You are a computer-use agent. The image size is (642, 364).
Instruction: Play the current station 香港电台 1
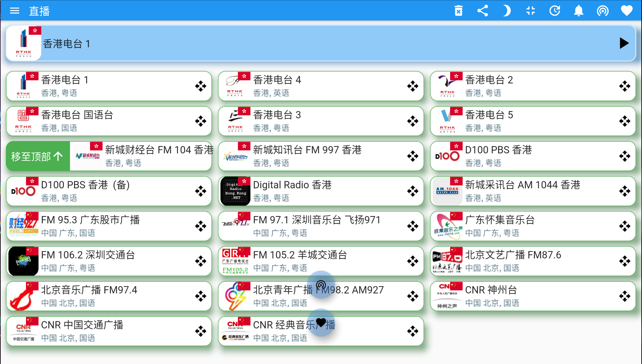click(624, 43)
